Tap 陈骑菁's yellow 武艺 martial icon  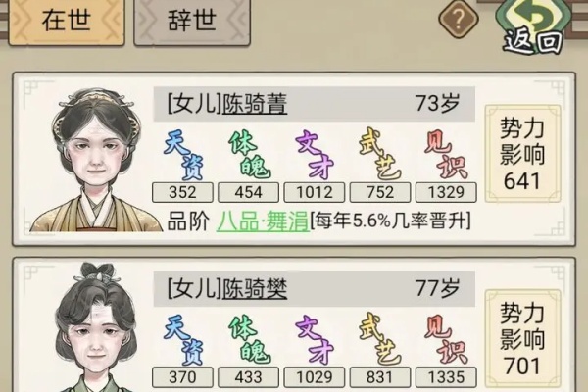point(379,155)
